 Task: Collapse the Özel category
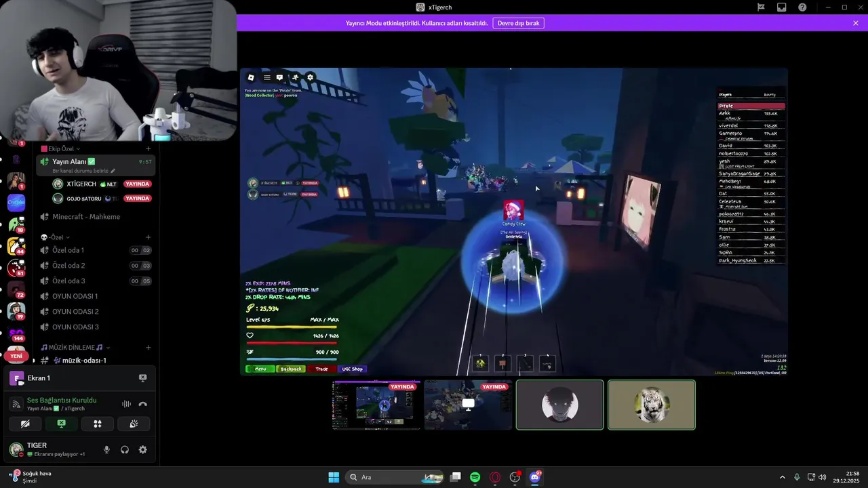54,237
